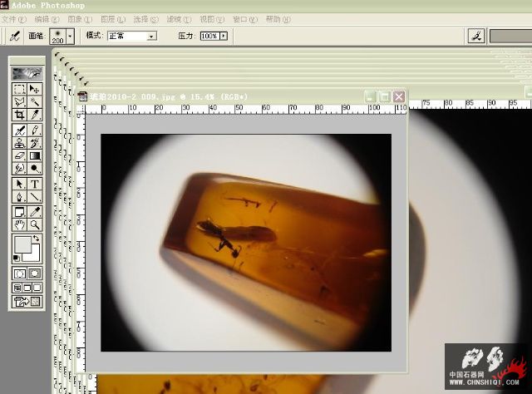The image size is (532, 394).
Task: Click the Photoshop application icon in title bar
Action: coord(4,5)
